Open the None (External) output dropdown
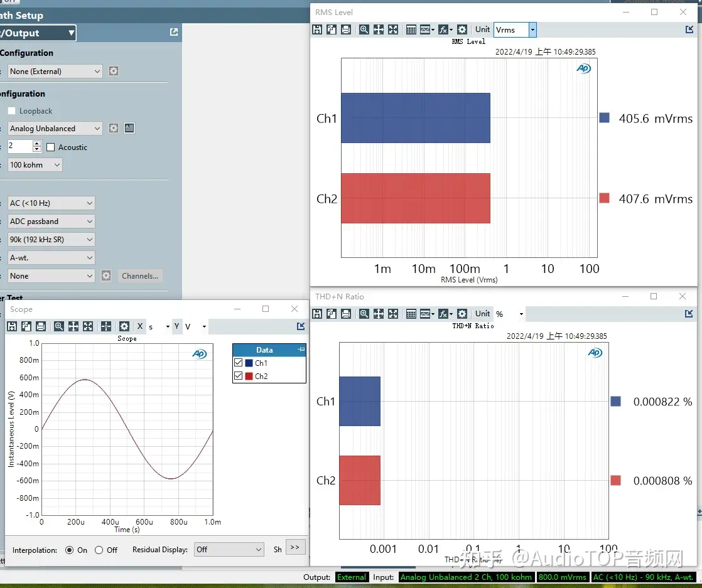This screenshot has width=702, height=588. 55,71
